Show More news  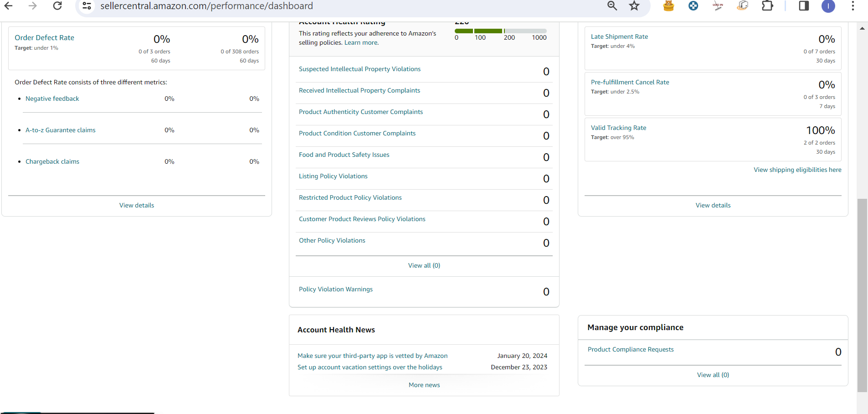pyautogui.click(x=424, y=385)
